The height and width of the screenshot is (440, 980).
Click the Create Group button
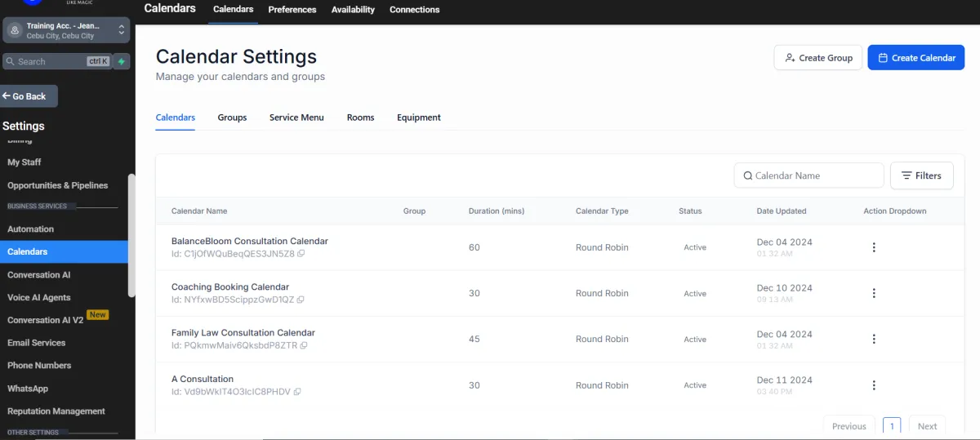(818, 58)
